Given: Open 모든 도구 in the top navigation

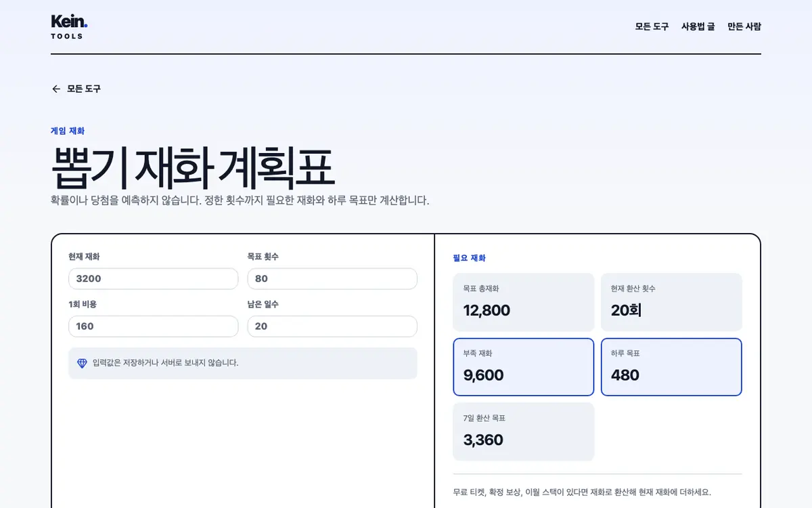Looking at the screenshot, I should point(652,26).
